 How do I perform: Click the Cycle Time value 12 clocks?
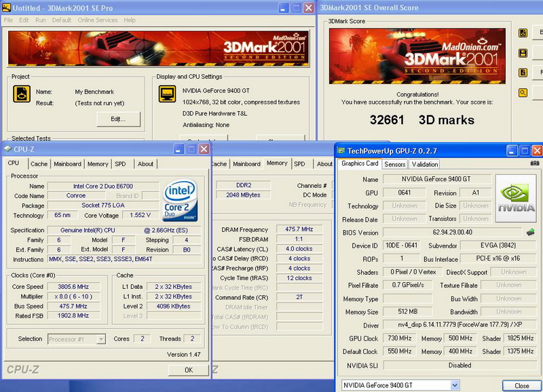pyautogui.click(x=299, y=278)
